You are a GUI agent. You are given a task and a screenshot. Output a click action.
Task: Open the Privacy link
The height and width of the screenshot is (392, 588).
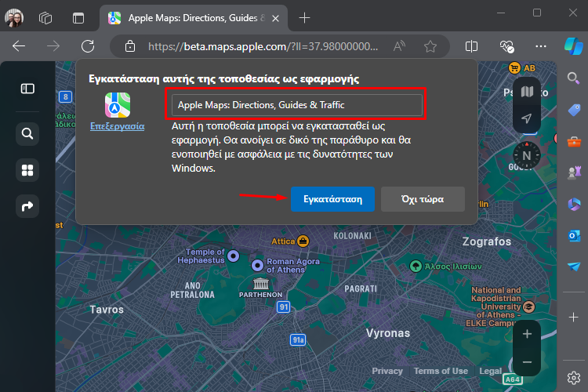point(387,371)
